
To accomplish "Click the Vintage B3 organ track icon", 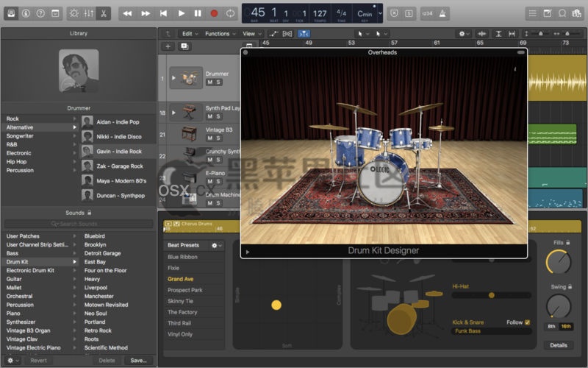I will pyautogui.click(x=189, y=134).
